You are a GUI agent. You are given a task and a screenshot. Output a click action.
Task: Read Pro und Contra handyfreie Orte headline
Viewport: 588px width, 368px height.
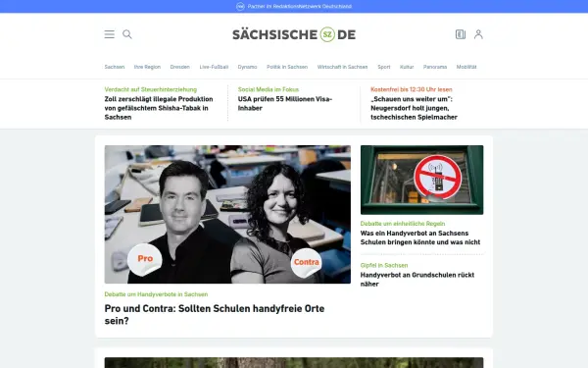point(215,314)
